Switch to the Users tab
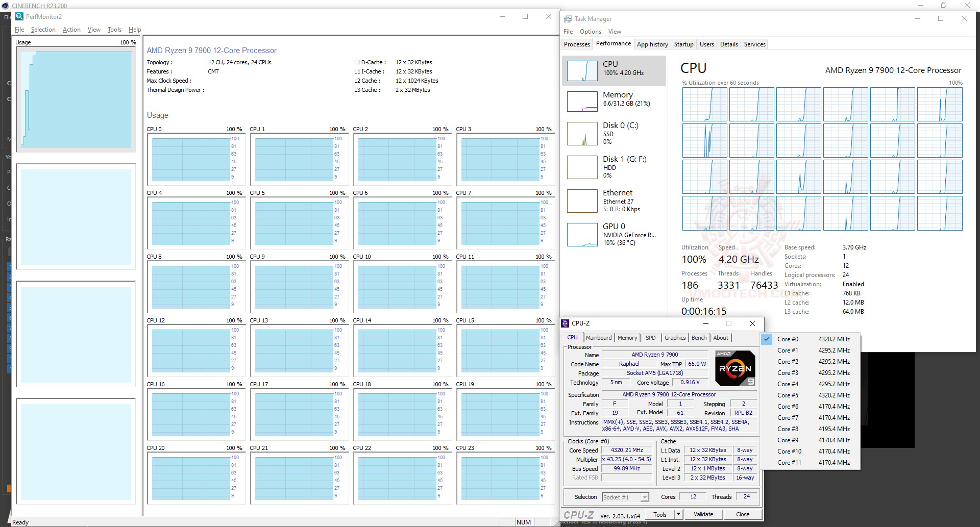980x527 pixels. pyautogui.click(x=707, y=44)
